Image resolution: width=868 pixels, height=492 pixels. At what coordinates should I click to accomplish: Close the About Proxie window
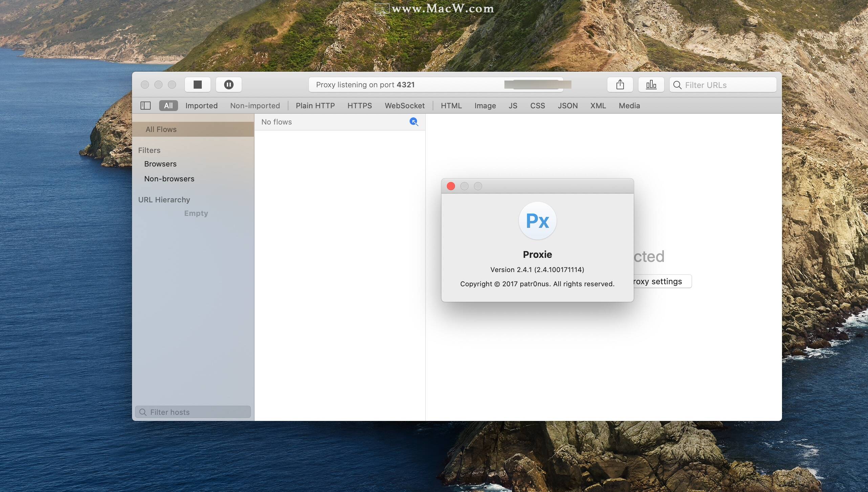[451, 186]
